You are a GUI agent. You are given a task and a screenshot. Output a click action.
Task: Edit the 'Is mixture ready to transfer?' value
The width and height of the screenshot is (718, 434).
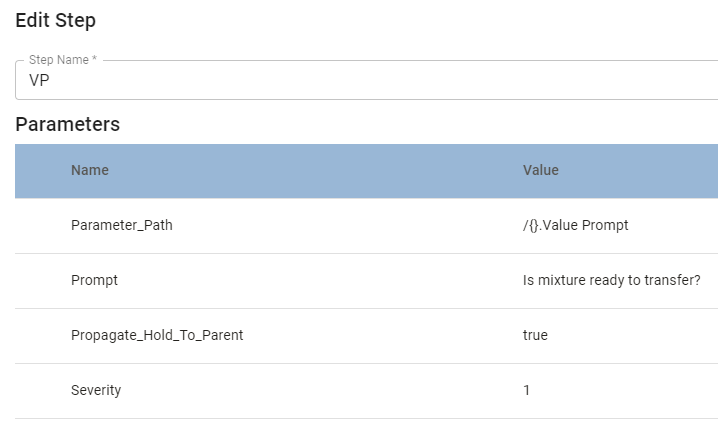609,280
